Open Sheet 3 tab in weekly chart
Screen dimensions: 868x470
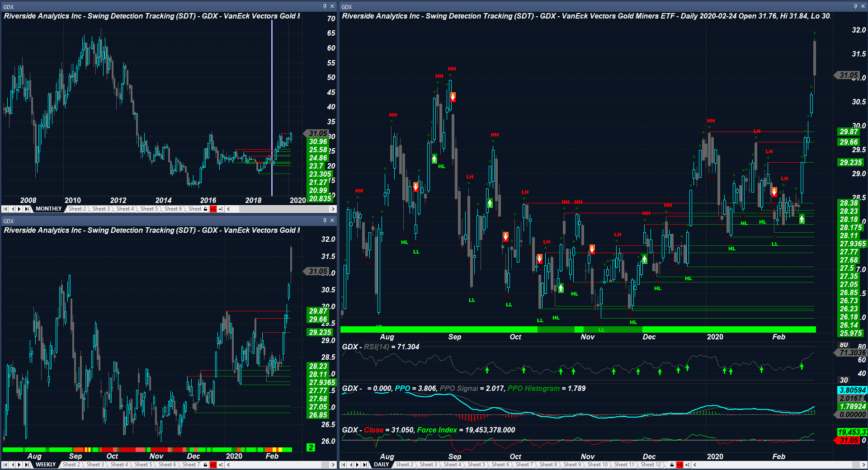[x=95, y=465]
